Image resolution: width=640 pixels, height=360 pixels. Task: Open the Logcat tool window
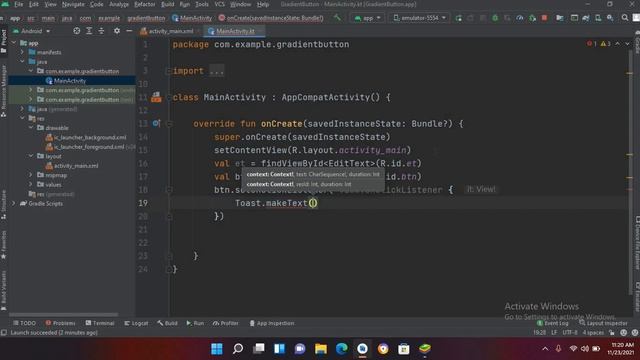136,323
